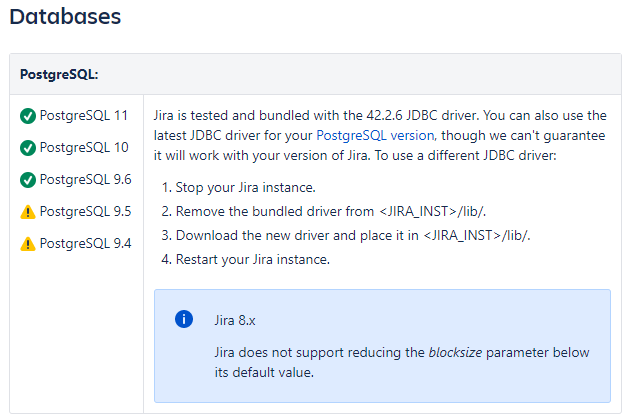Click the yellow warning icon beside PostgreSQL 9.5
Screen dimensions: 629x418
28,212
